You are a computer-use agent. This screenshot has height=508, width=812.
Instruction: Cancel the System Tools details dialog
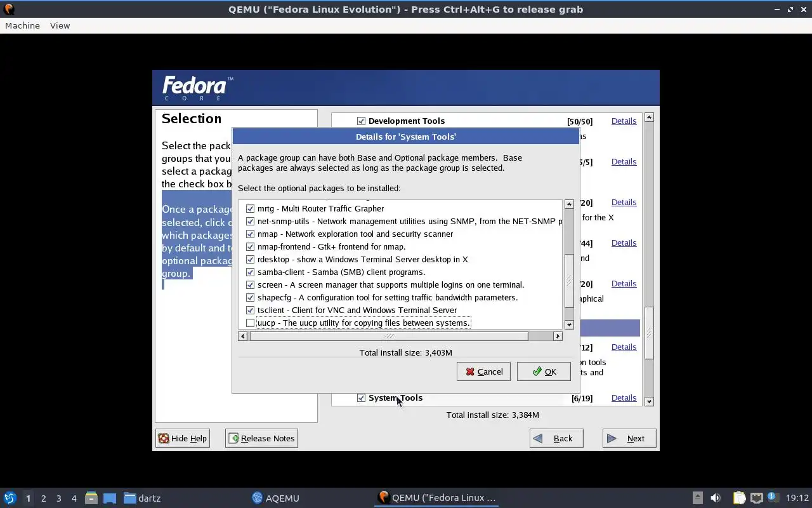click(x=483, y=371)
